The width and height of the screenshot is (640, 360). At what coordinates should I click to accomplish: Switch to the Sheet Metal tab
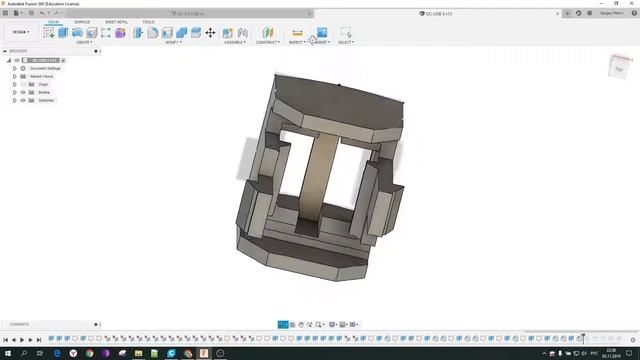click(x=116, y=22)
